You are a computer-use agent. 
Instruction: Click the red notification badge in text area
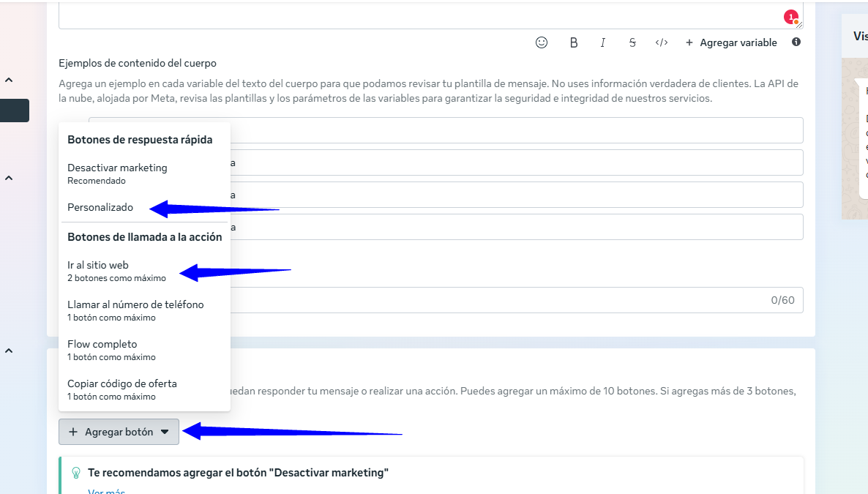coord(791,17)
